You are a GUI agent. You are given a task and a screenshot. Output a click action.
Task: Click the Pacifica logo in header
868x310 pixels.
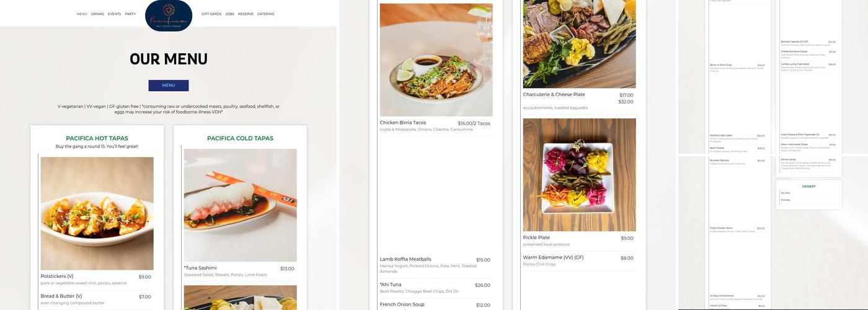[169, 15]
